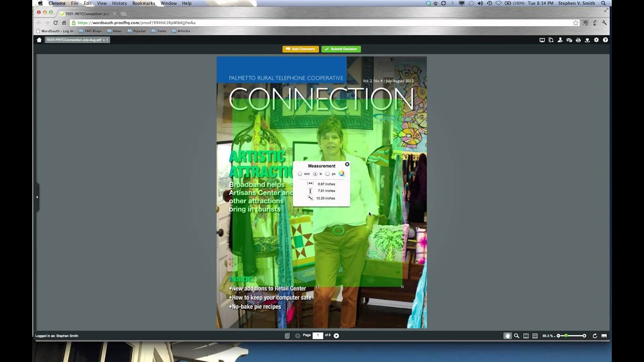Click the zoom out minus end

click(x=558, y=336)
